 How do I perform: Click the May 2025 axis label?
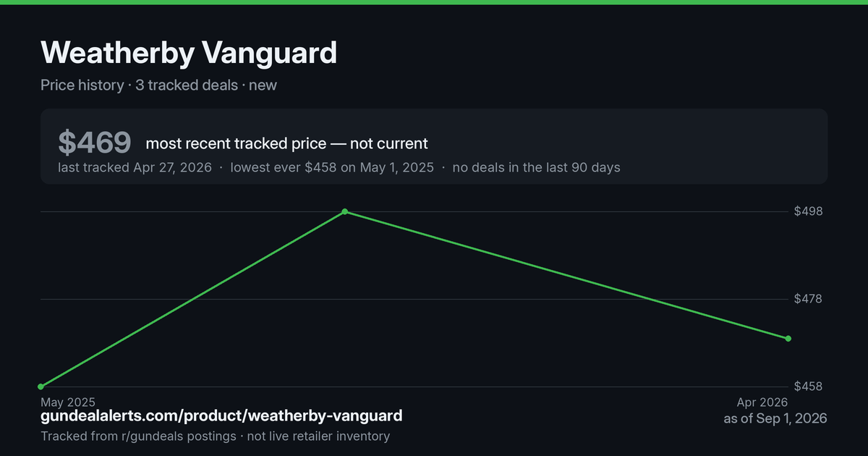pos(68,402)
